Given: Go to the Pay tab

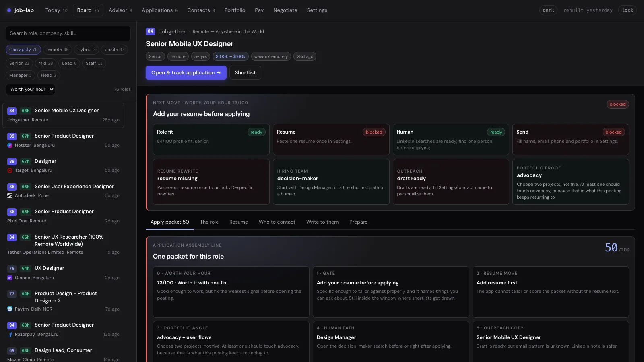Looking at the screenshot, I should [x=259, y=10].
